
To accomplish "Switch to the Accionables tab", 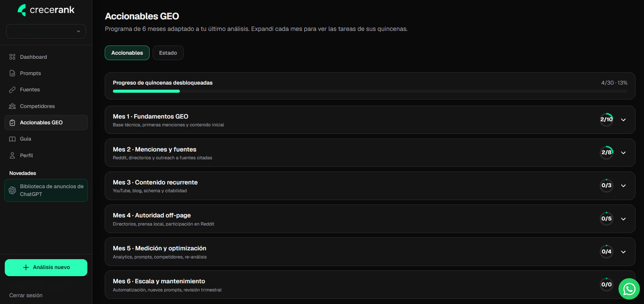I will click(127, 53).
